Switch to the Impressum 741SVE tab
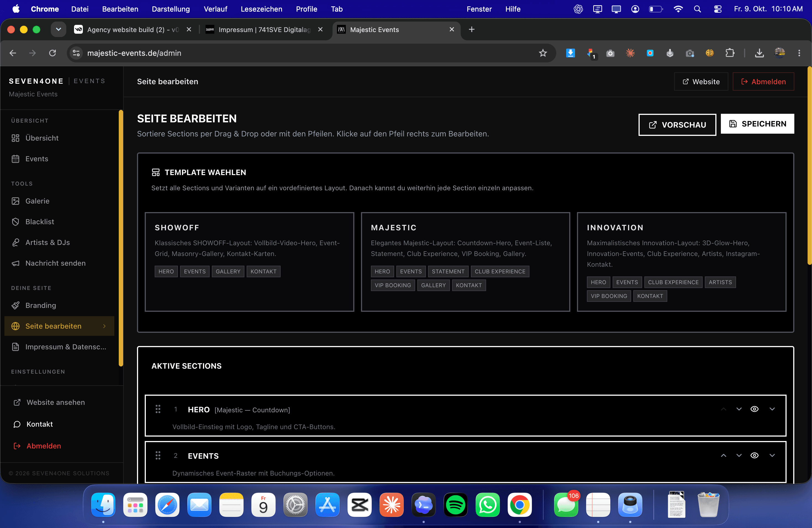Image resolution: width=812 pixels, height=528 pixels. (x=264, y=30)
